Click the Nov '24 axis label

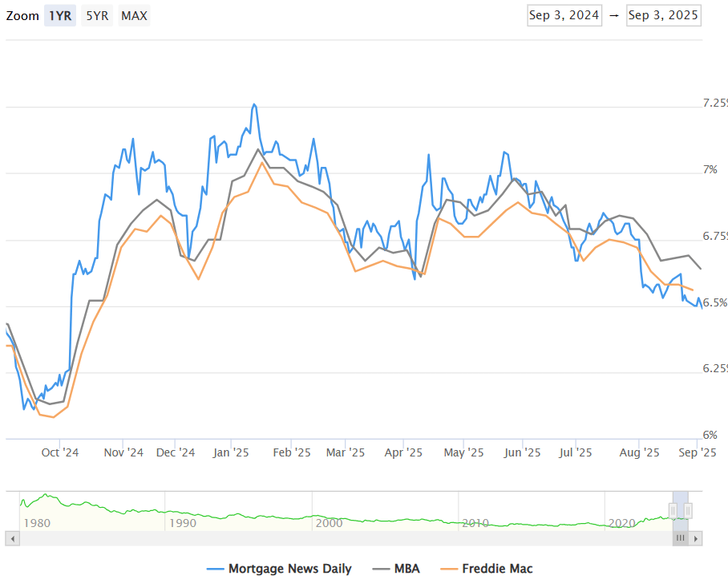pyautogui.click(x=123, y=452)
